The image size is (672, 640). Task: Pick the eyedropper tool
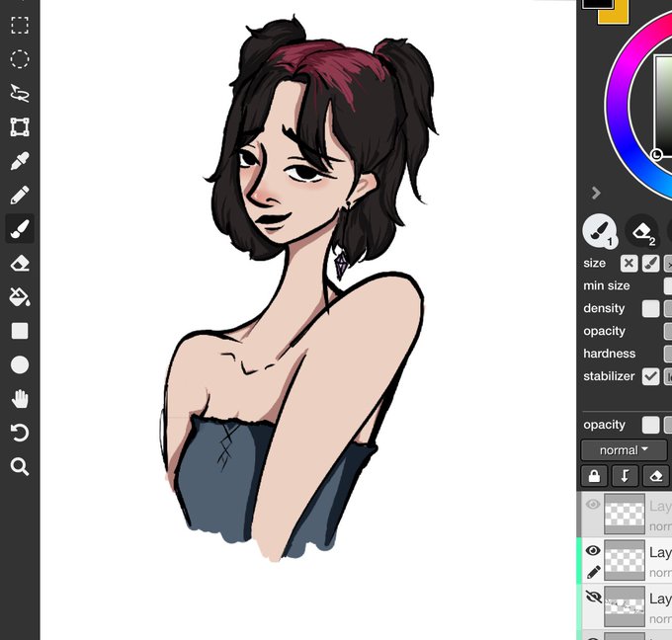tap(20, 161)
